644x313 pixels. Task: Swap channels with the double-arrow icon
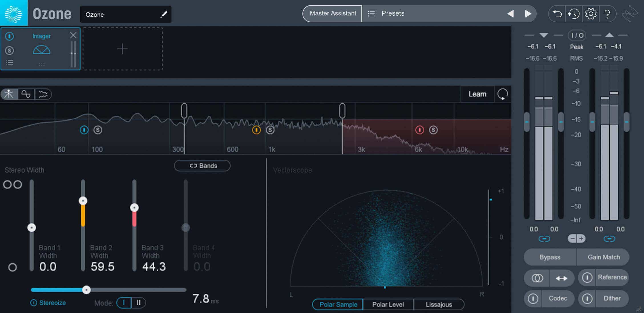pos(562,278)
